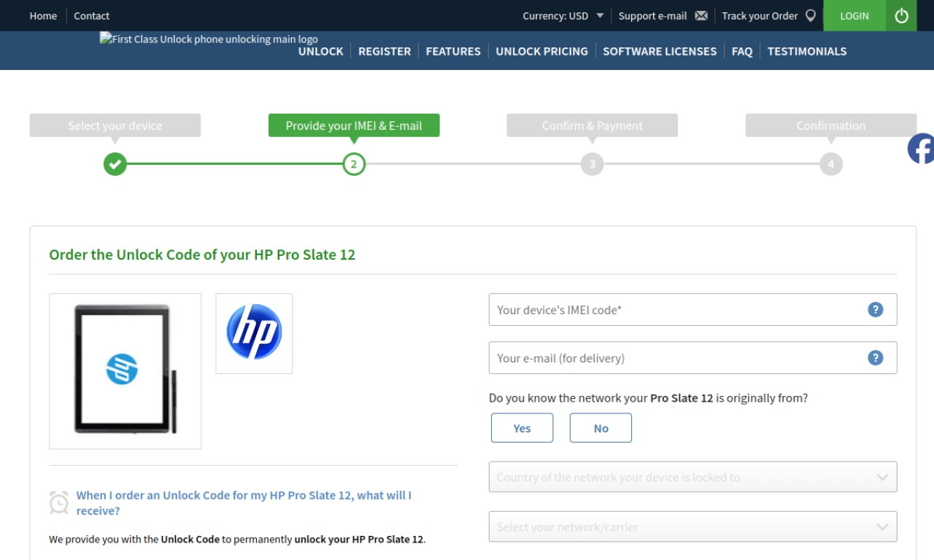Click the Confirm & Payment step label
934x560 pixels.
click(593, 125)
